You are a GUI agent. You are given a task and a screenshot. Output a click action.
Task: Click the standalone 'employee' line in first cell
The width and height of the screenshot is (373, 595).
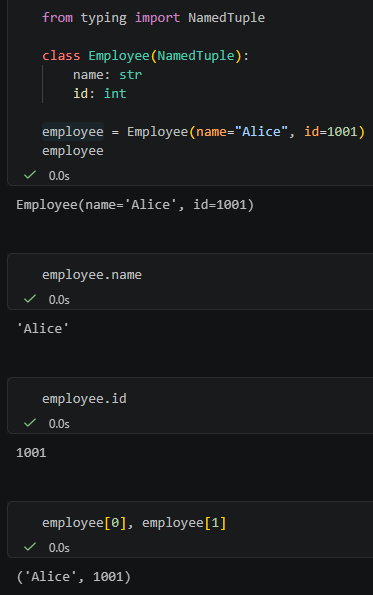(x=73, y=151)
